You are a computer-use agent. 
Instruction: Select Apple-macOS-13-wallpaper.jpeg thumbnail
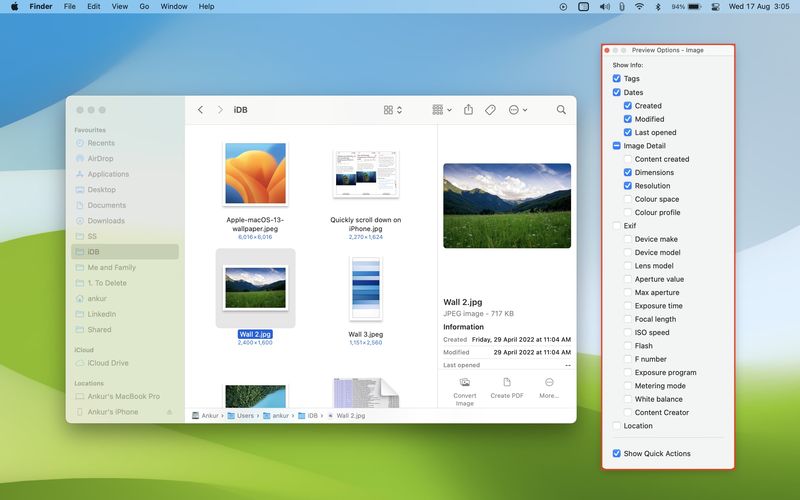coord(255,173)
